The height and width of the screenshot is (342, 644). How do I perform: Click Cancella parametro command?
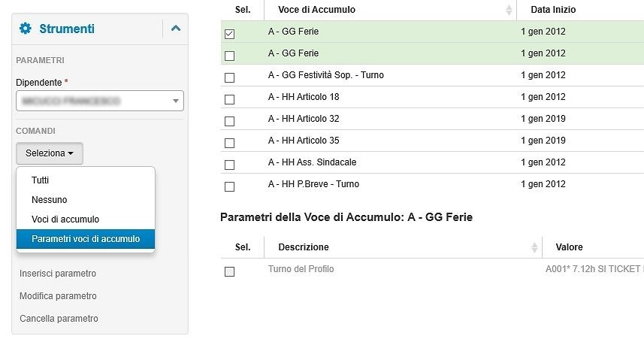[59, 319]
